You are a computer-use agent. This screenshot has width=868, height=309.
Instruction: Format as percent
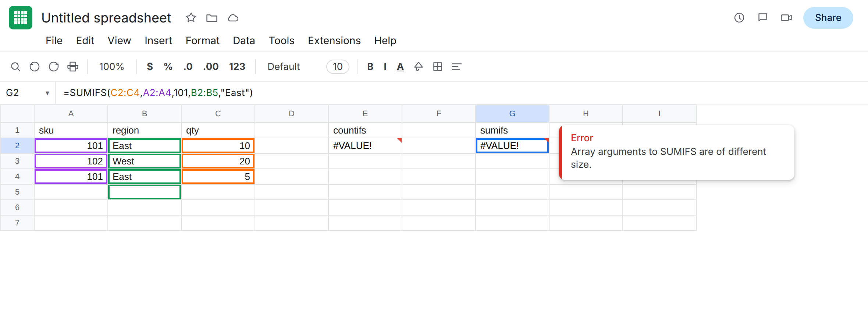coord(168,67)
